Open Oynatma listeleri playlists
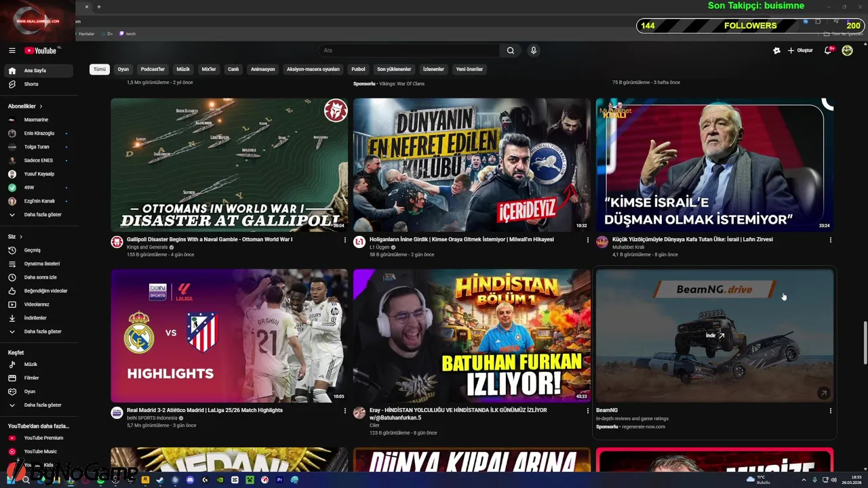Viewport: 868px width, 488px height. [x=39, y=264]
